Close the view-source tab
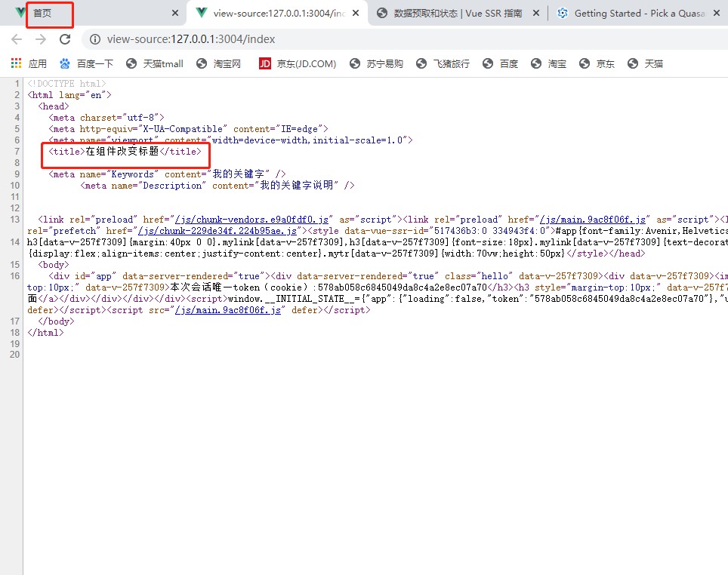728x575 pixels. [x=356, y=13]
